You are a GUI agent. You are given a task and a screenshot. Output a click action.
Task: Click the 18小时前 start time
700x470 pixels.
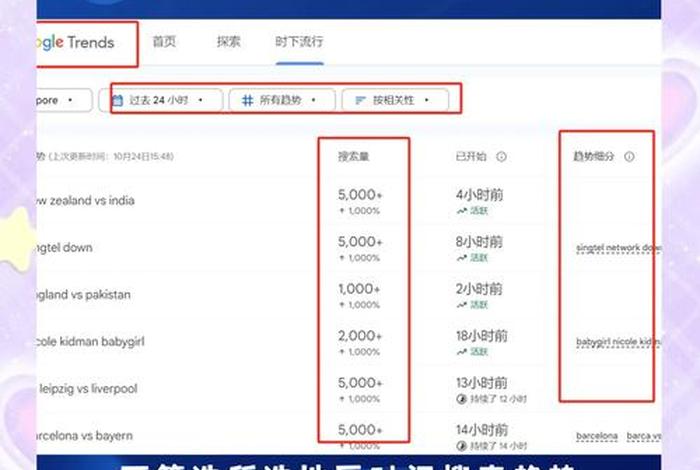pyautogui.click(x=482, y=336)
